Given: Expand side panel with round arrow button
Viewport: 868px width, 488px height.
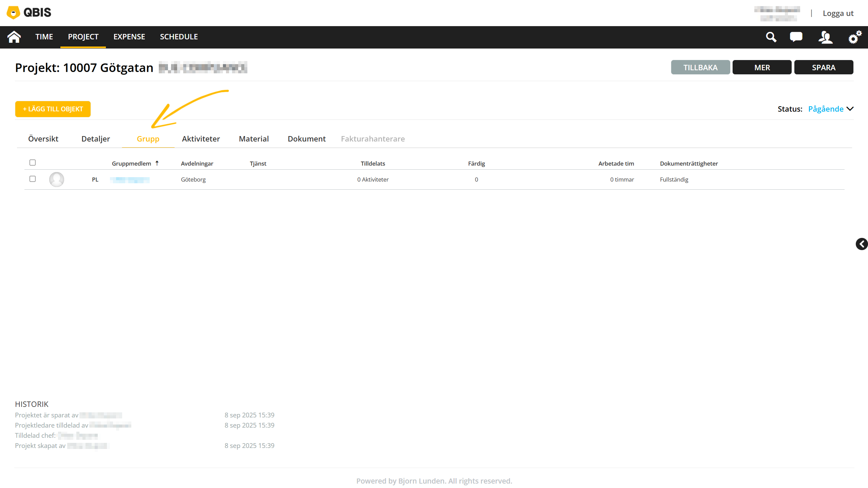Looking at the screenshot, I should point(862,244).
